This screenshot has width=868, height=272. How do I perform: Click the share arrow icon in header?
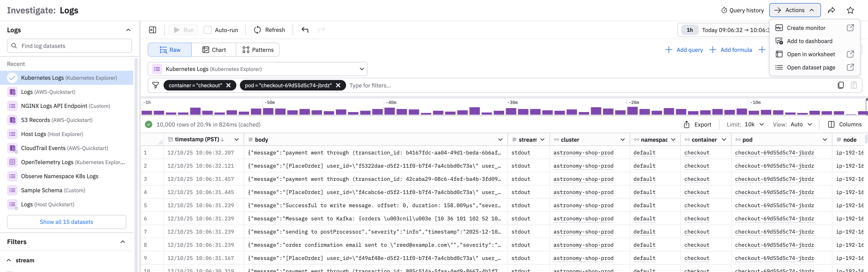(x=831, y=10)
